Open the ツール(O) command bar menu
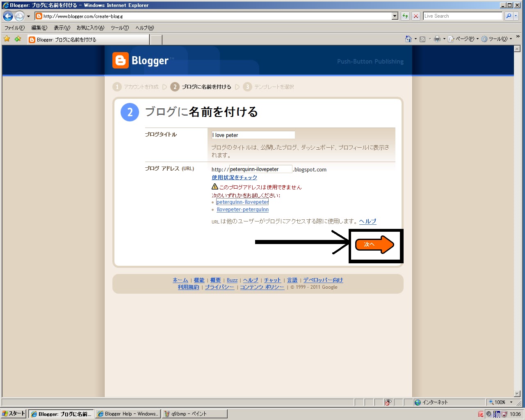This screenshot has width=525, height=420. click(x=497, y=39)
